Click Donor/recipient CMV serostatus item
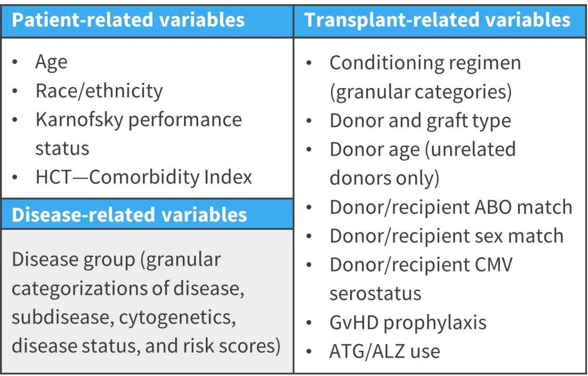 point(420,278)
